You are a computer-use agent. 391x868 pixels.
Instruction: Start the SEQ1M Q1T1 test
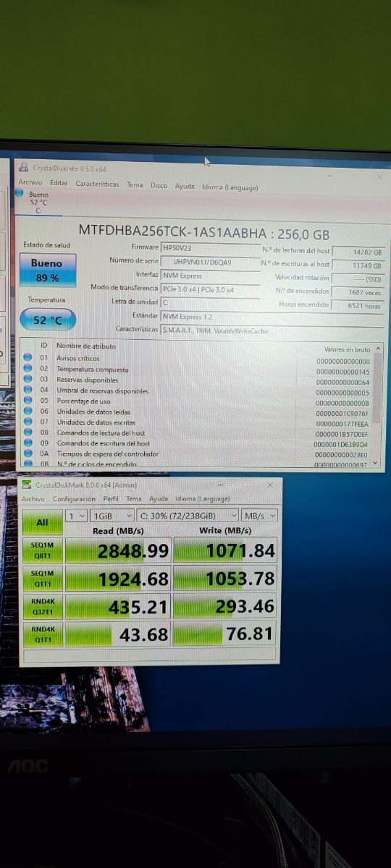(x=43, y=579)
